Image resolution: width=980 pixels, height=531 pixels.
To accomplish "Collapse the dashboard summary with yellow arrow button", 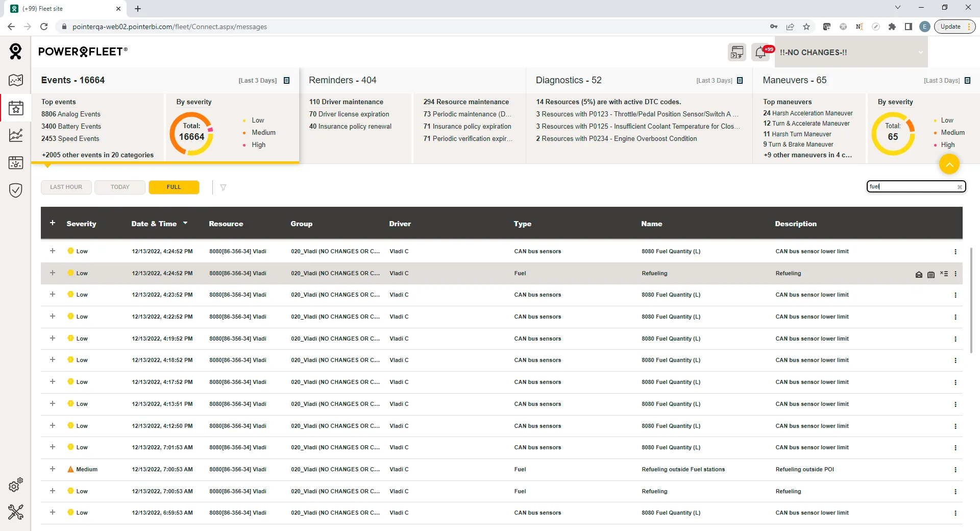I will pyautogui.click(x=949, y=164).
